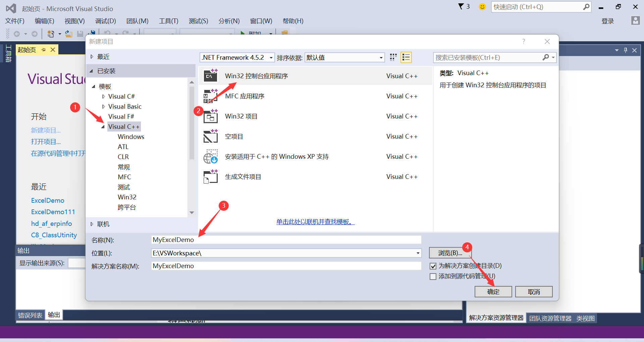Select the Windows XP support install icon
644x342 pixels.
pos(211,156)
